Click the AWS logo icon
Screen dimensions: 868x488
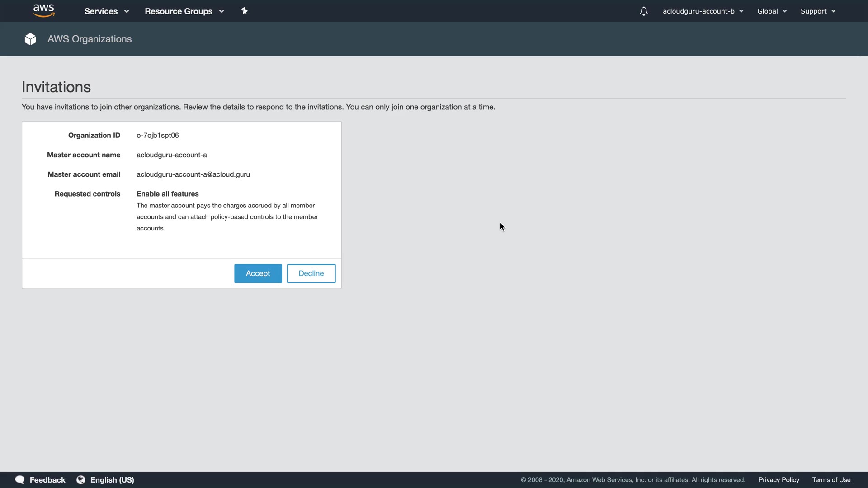pyautogui.click(x=44, y=11)
